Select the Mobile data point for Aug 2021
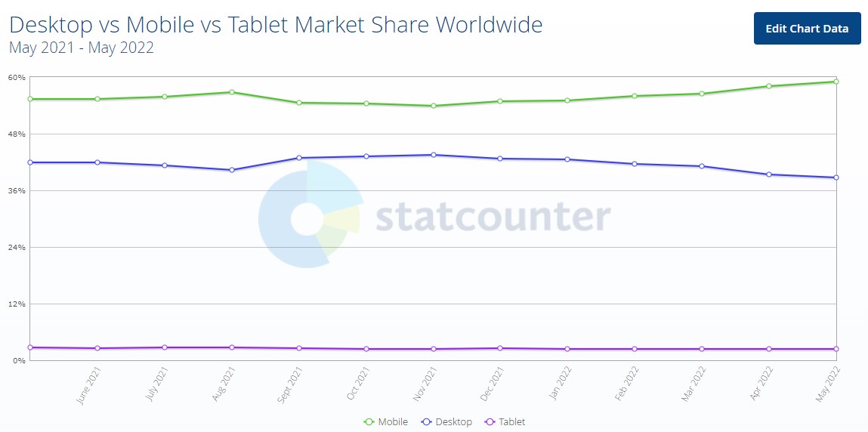The height and width of the screenshot is (432, 868). (x=232, y=92)
